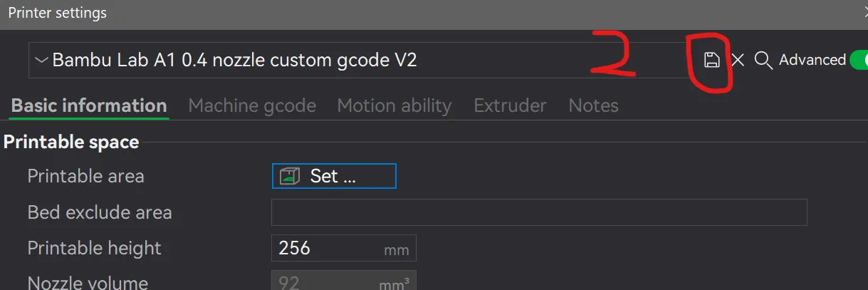Click the Set... printable area button
Screen dimensions: 868x290
[x=334, y=176]
